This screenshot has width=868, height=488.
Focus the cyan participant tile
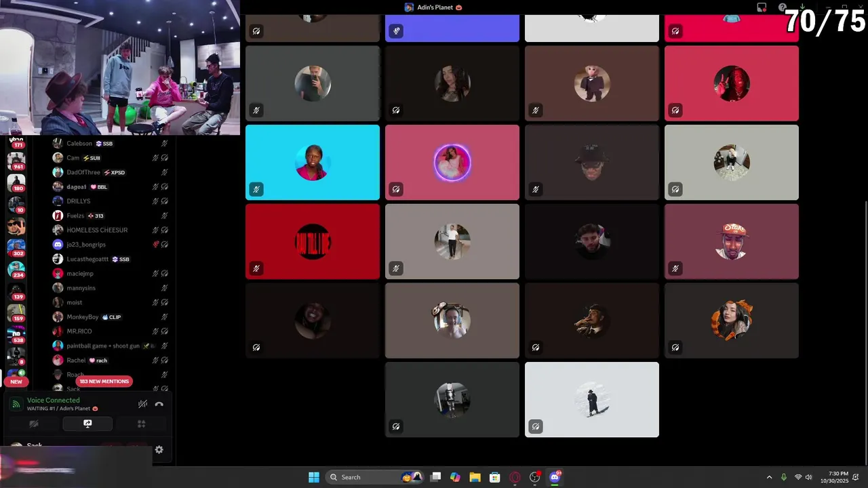click(x=312, y=163)
